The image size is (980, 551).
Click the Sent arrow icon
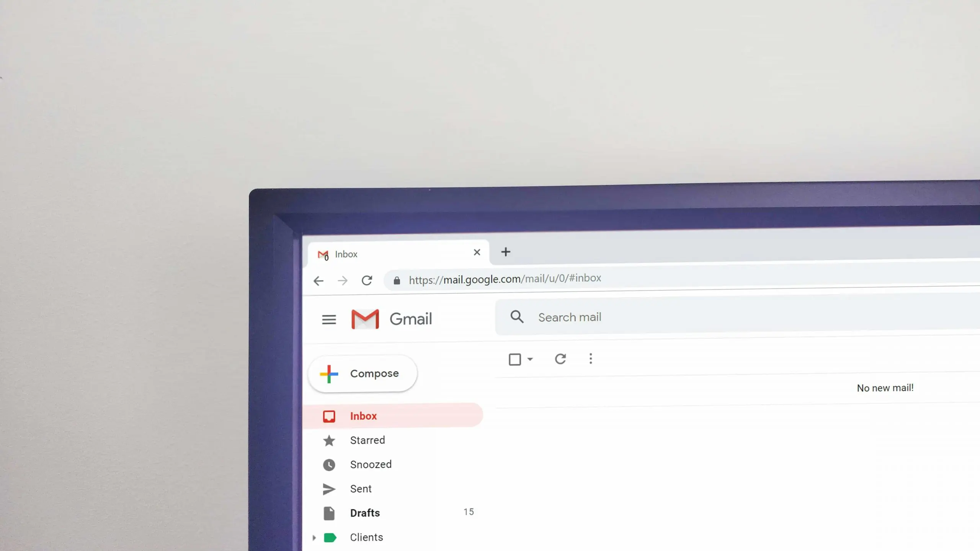click(328, 488)
